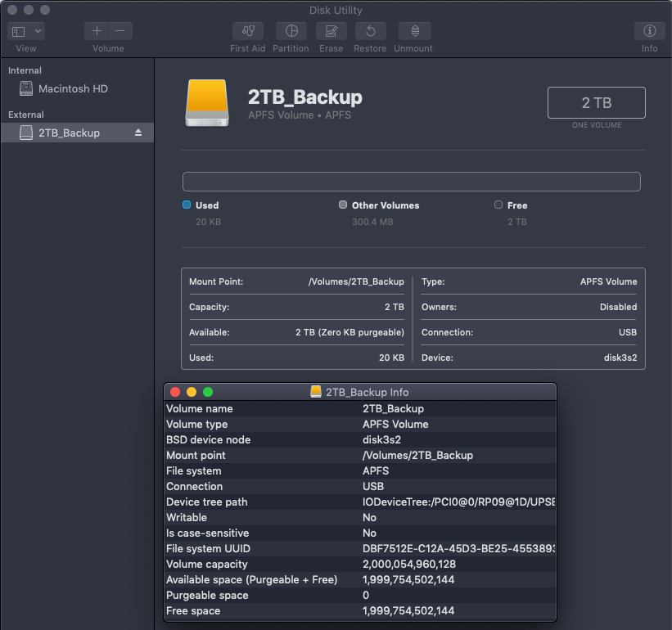Open the Restore tool
672x630 pixels.
click(x=369, y=31)
